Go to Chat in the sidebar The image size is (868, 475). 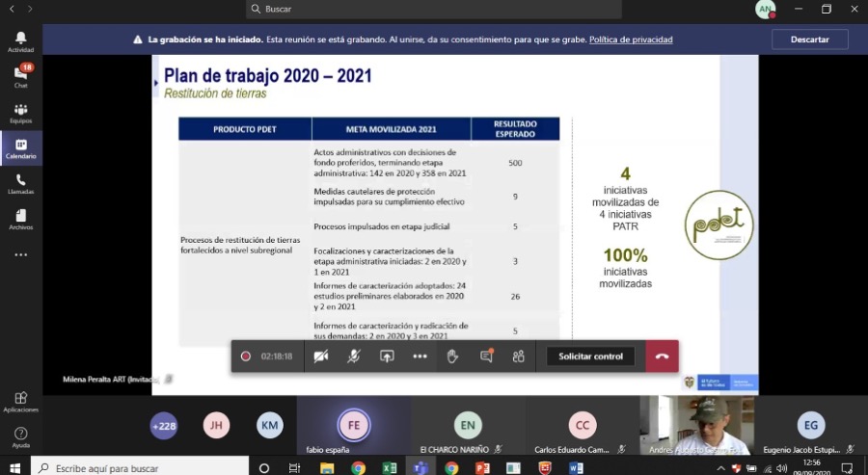20,77
